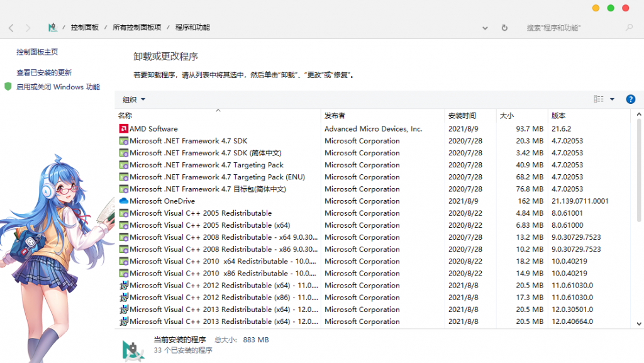Navigate to 控制面板 breadcrumb
This screenshot has height=363, width=644.
coord(85,28)
